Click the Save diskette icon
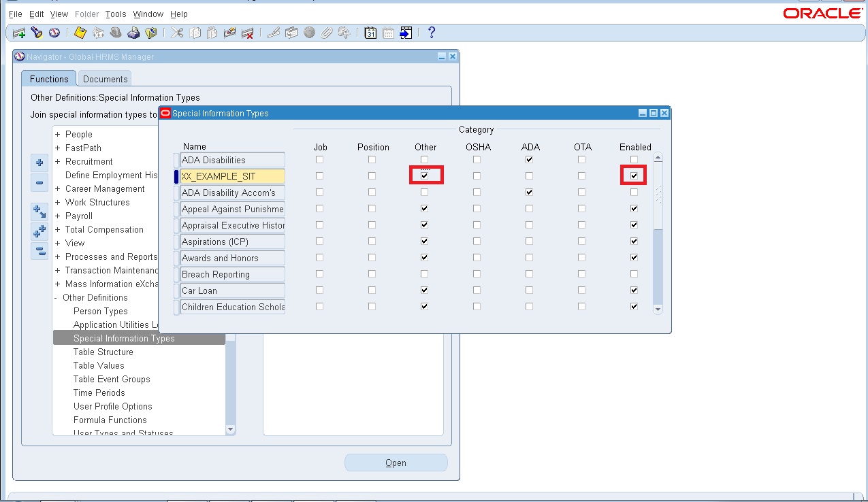868x502 pixels. click(x=80, y=32)
